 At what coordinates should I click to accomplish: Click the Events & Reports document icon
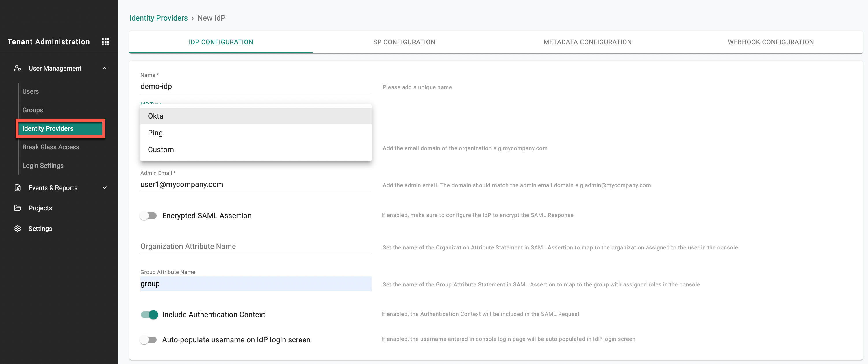click(18, 188)
